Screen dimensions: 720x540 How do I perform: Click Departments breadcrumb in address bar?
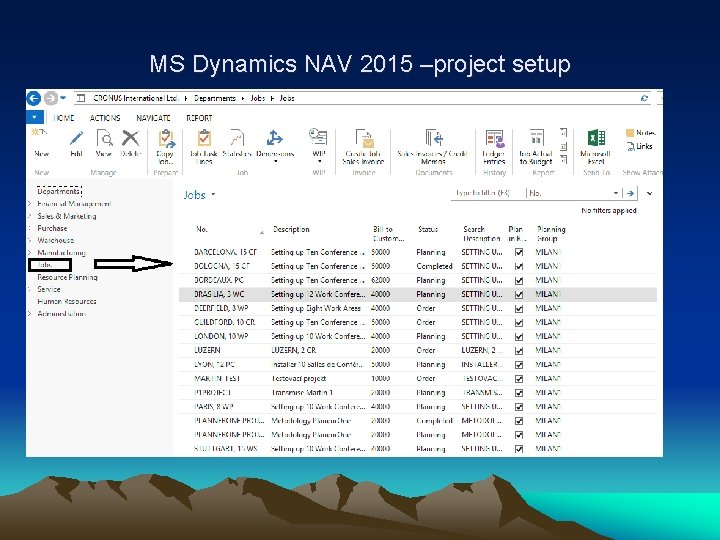pyautogui.click(x=214, y=98)
